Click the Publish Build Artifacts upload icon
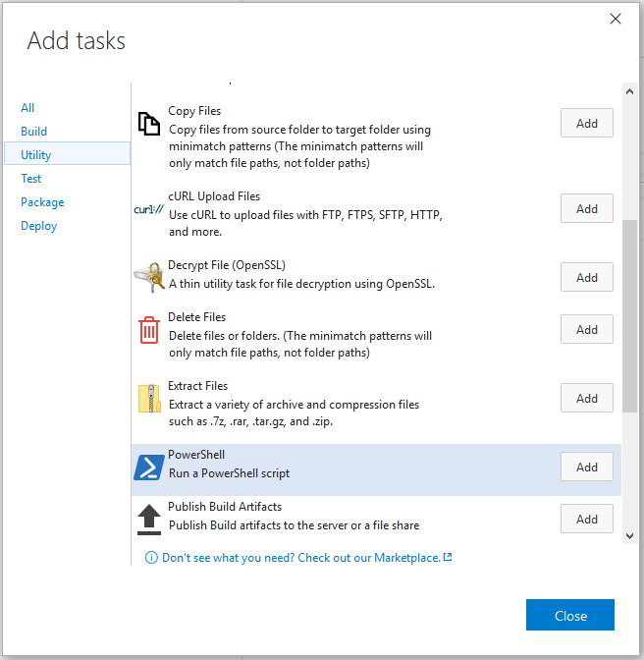Image resolution: width=644 pixels, height=660 pixels. (149, 520)
